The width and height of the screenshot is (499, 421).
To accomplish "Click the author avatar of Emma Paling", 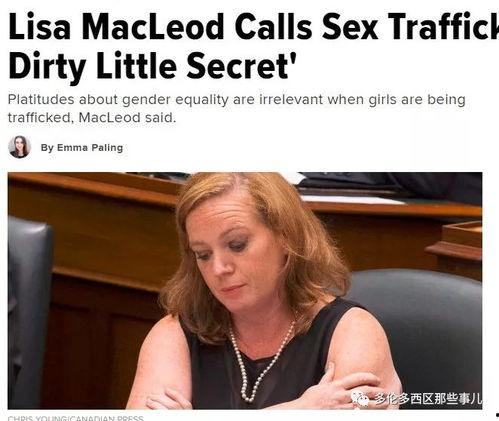I will click(19, 147).
